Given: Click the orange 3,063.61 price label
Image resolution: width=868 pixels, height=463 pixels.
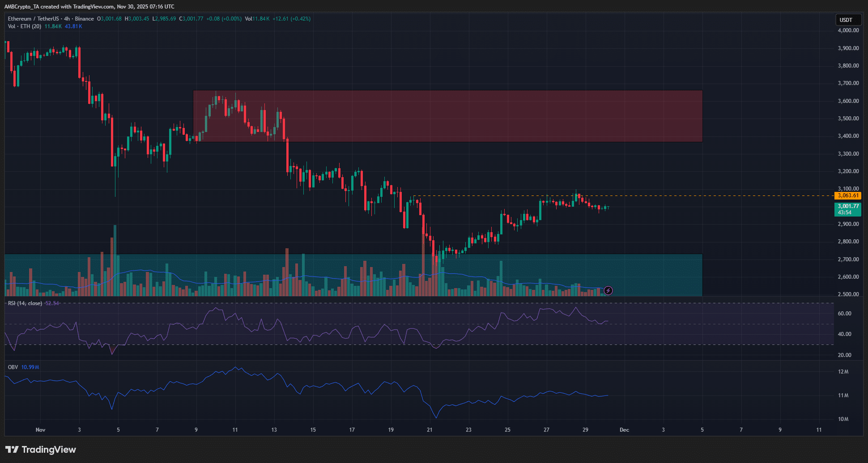Looking at the screenshot, I should tap(847, 195).
